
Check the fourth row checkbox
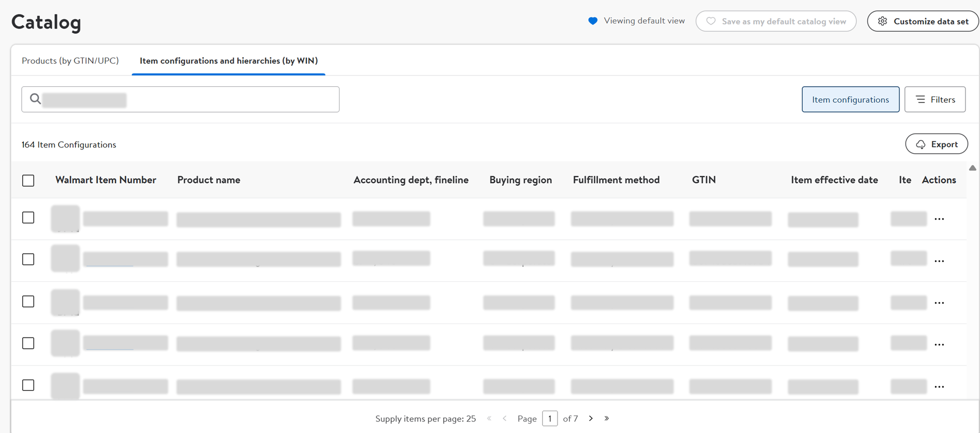29,343
